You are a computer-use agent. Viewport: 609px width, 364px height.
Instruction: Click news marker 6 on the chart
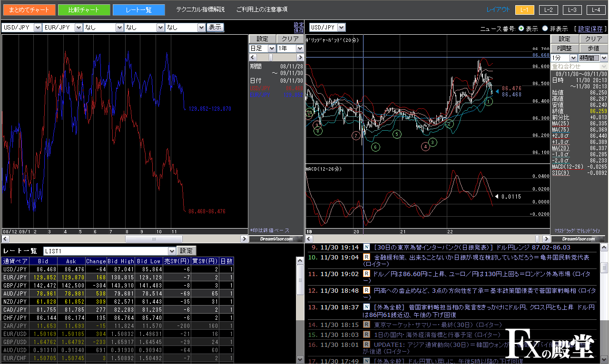pos(376,147)
